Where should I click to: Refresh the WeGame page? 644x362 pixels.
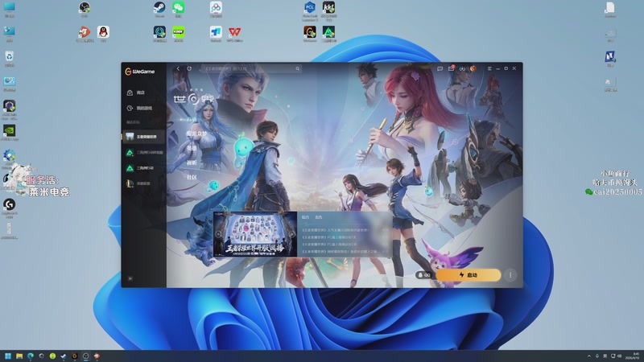pyautogui.click(x=189, y=68)
